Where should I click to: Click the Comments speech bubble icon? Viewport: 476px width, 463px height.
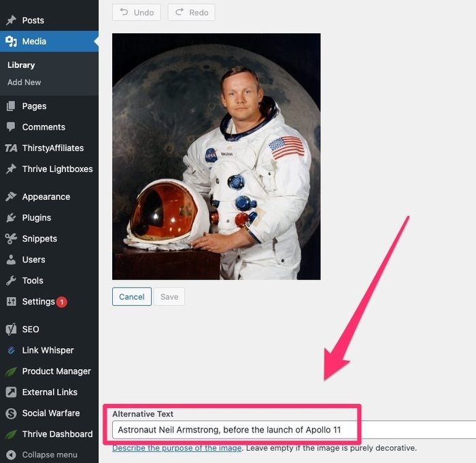click(x=11, y=127)
